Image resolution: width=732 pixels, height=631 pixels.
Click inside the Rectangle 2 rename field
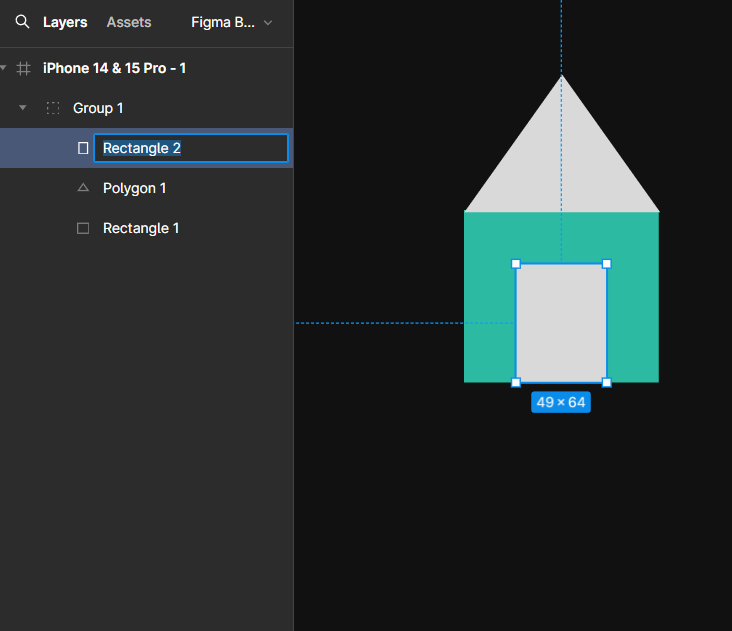pyautogui.click(x=191, y=148)
